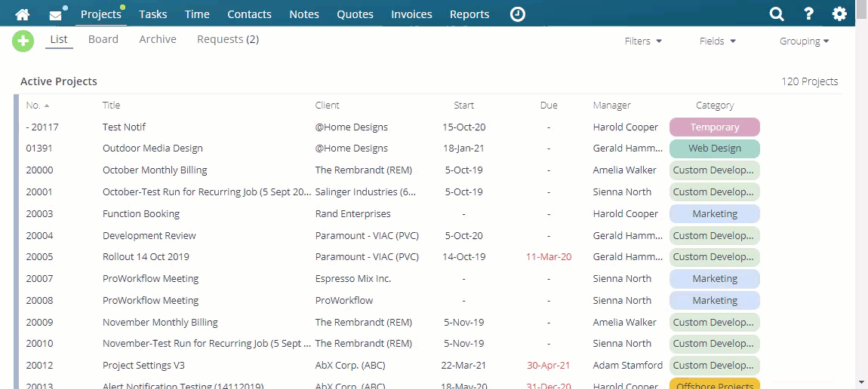This screenshot has height=389, width=868.
Task: Click the green add project button
Action: pos(23,41)
